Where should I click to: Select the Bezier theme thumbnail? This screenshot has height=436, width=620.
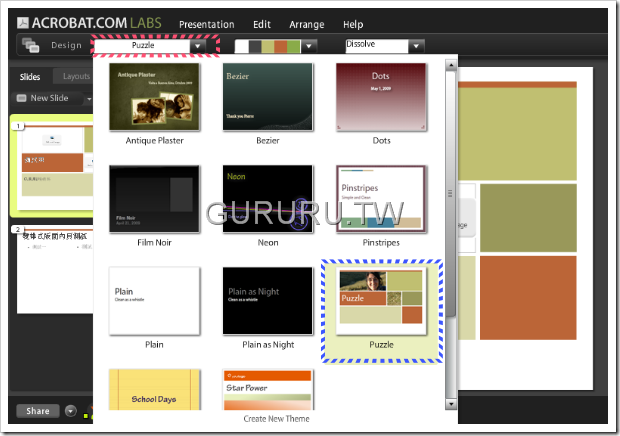tap(268, 97)
